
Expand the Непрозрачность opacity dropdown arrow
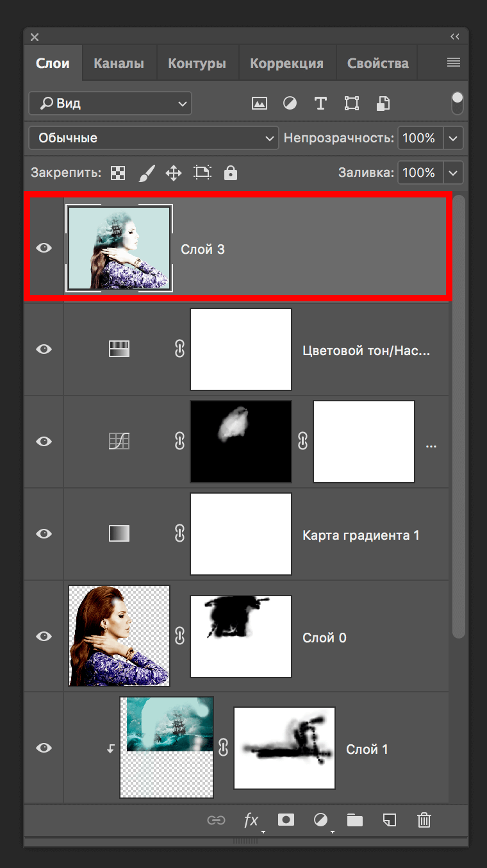[454, 138]
